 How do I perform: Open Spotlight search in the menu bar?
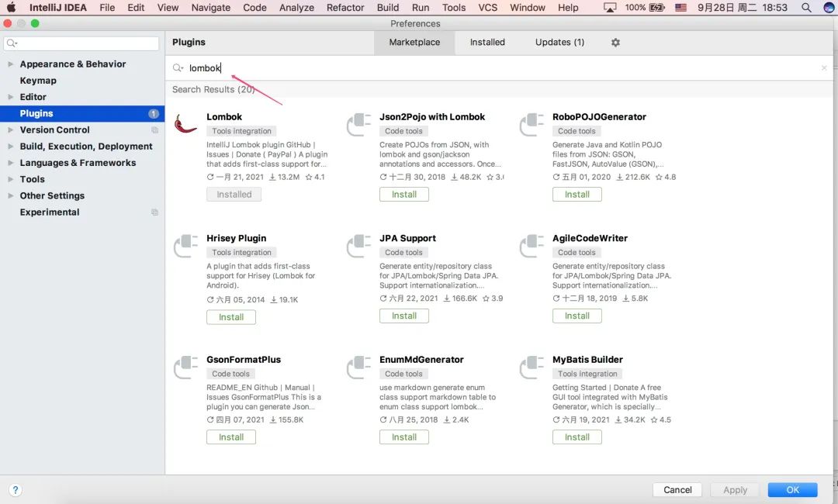806,8
